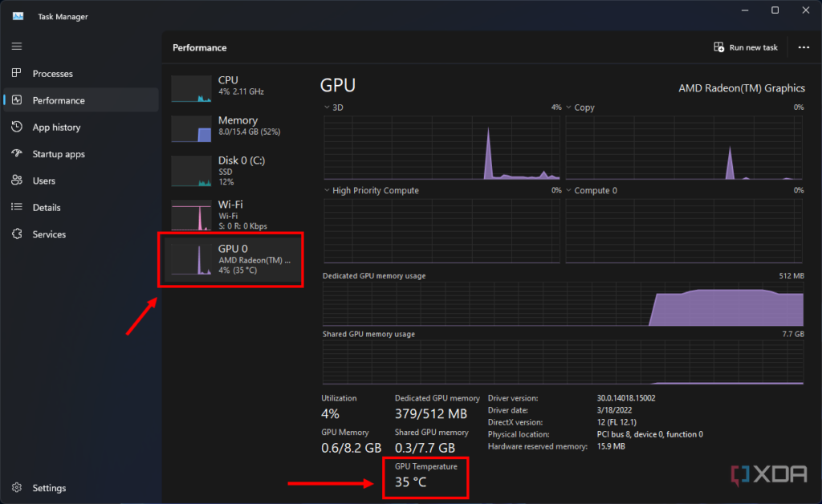This screenshot has height=504, width=822.
Task: Open the Copy engine graph dropdown
Action: pos(568,108)
